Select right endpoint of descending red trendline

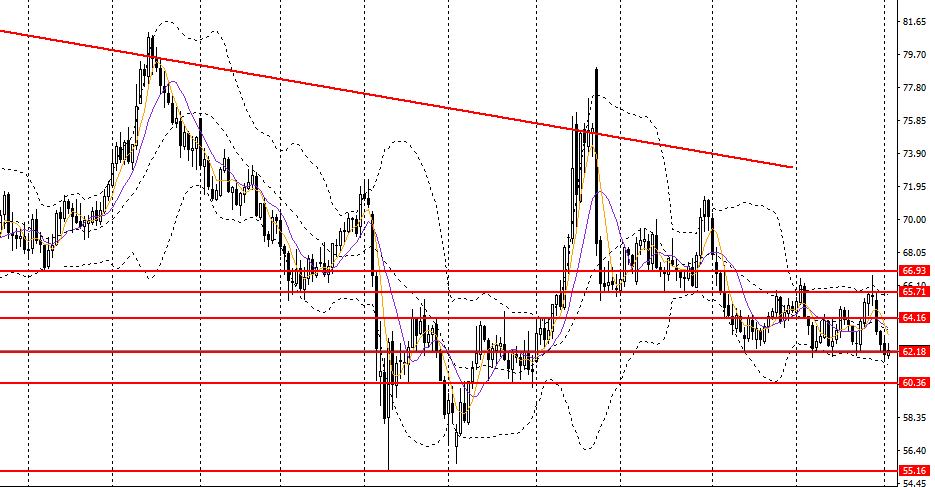[793, 167]
